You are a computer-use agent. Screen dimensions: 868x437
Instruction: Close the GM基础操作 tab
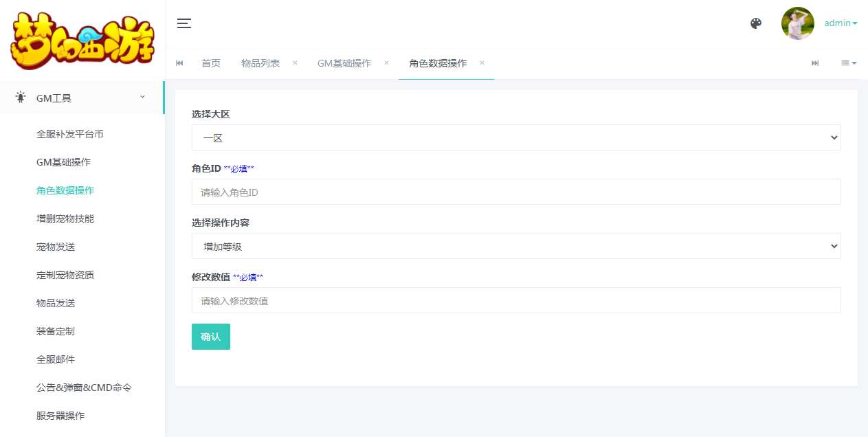tap(386, 63)
